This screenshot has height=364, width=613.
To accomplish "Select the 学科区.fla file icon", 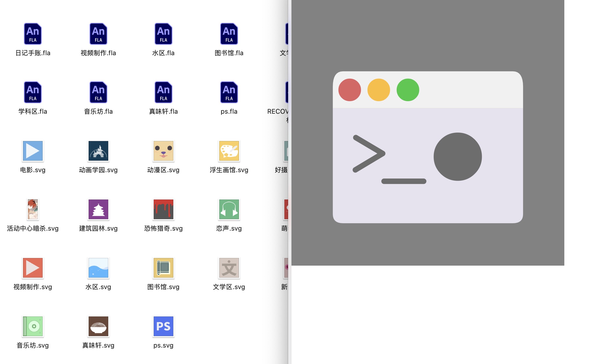I will click(33, 92).
